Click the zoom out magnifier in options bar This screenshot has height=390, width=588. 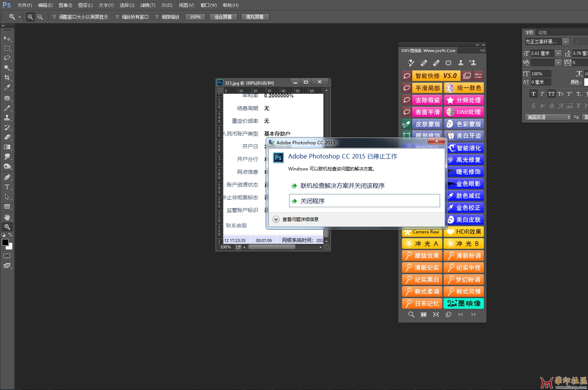pyautogui.click(x=40, y=17)
